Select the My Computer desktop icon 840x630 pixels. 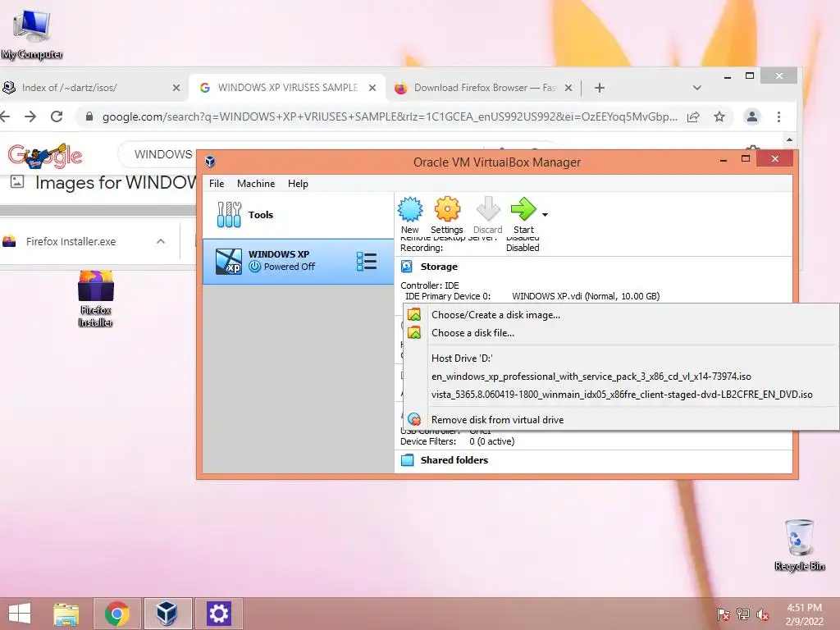[32, 34]
